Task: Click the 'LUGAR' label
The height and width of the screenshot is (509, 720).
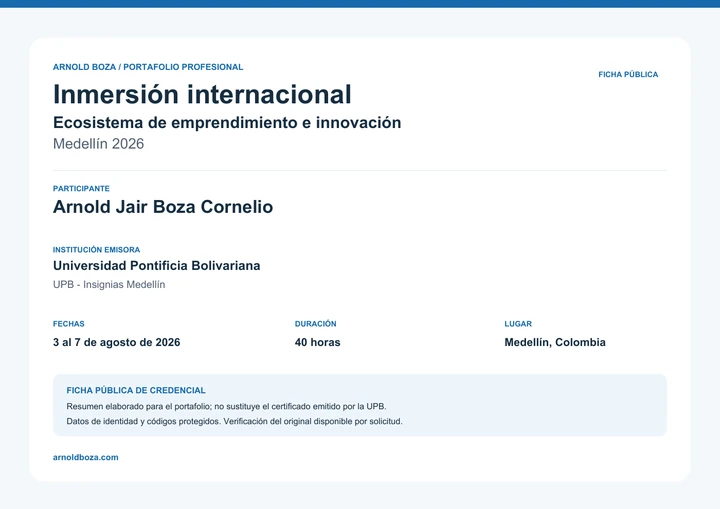Action: pyautogui.click(x=518, y=324)
